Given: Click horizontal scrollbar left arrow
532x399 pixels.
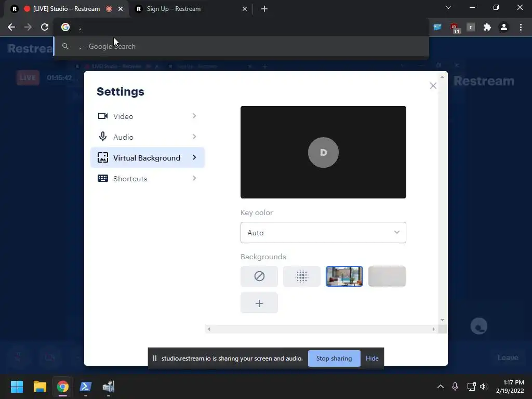Looking at the screenshot, I should pyautogui.click(x=209, y=329).
